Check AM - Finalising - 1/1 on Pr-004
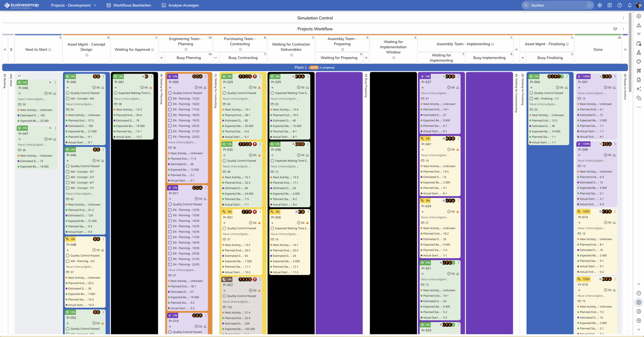The height and width of the screenshot is (337, 644). click(x=532, y=99)
